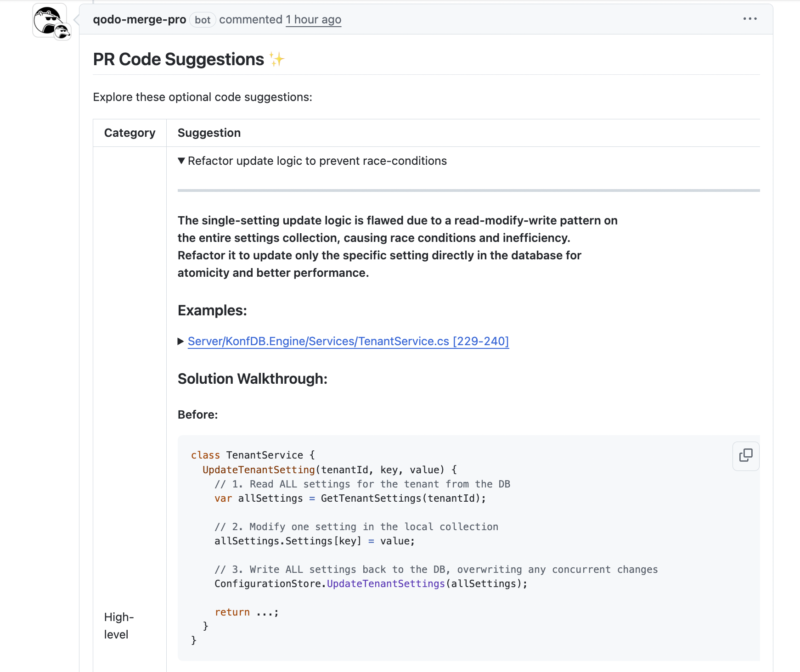Select the Suggestion column header

tap(209, 133)
